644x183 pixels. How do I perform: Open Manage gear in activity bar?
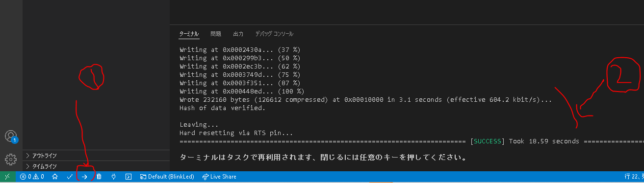point(11,160)
